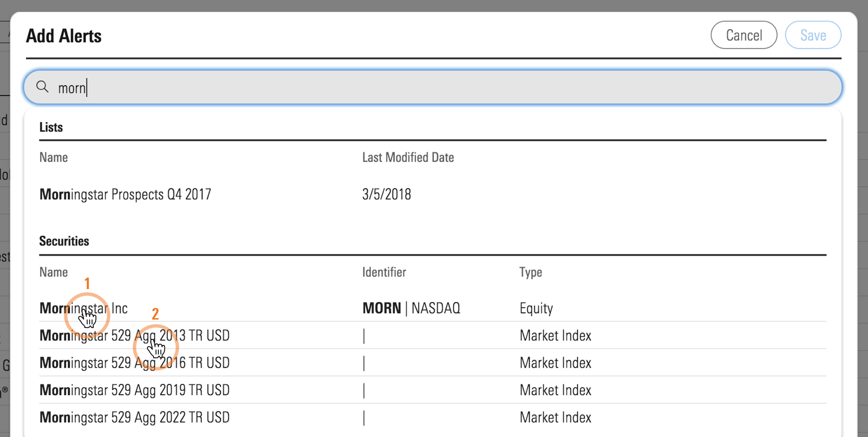This screenshot has height=437, width=868.
Task: Click the Name header under Lists
Action: click(54, 158)
